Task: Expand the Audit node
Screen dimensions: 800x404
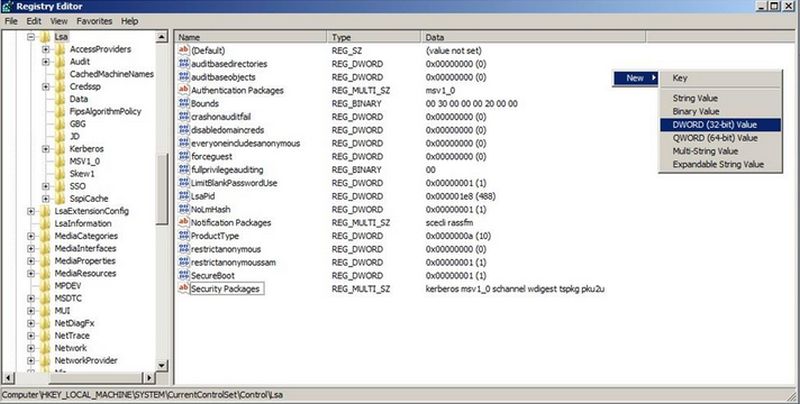Action: (x=46, y=62)
